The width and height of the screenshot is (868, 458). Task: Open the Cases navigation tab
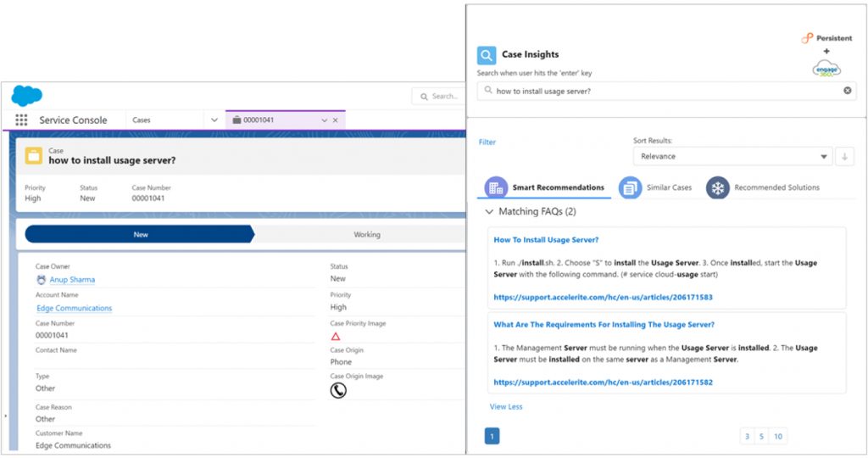(x=142, y=120)
